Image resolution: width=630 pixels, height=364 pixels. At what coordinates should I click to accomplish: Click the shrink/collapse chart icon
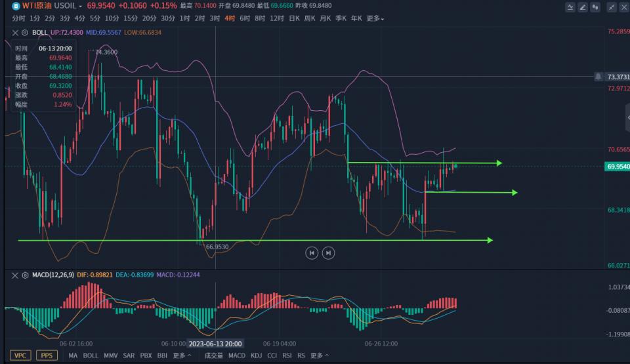(x=612, y=7)
